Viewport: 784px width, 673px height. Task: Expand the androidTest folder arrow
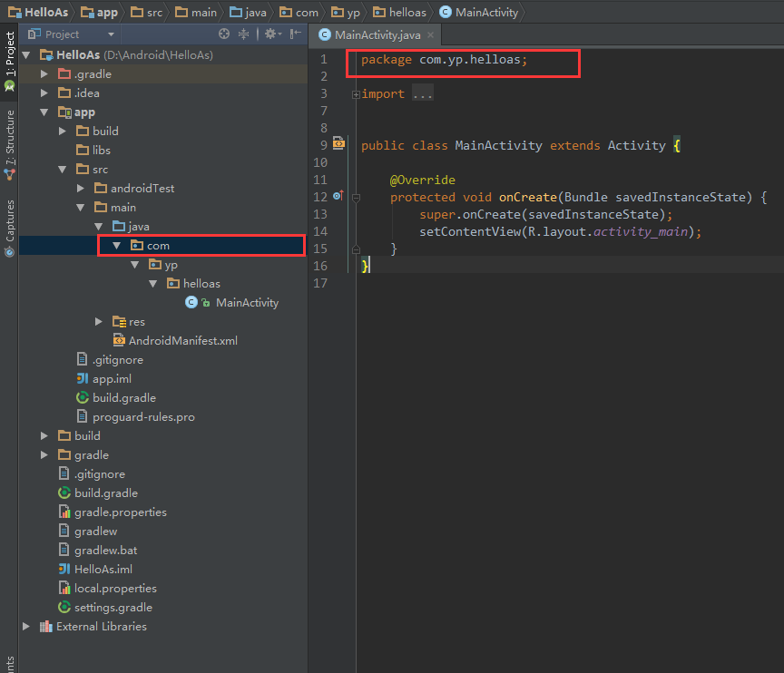point(81,189)
